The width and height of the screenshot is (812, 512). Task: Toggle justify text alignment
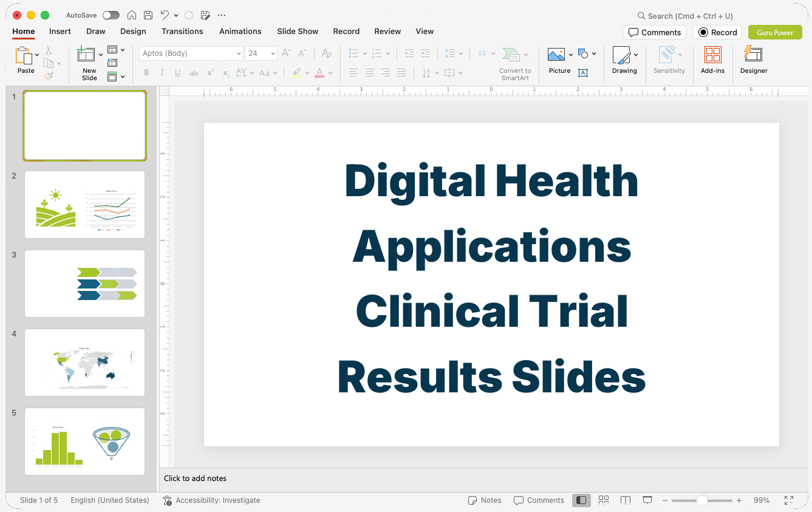coord(401,73)
